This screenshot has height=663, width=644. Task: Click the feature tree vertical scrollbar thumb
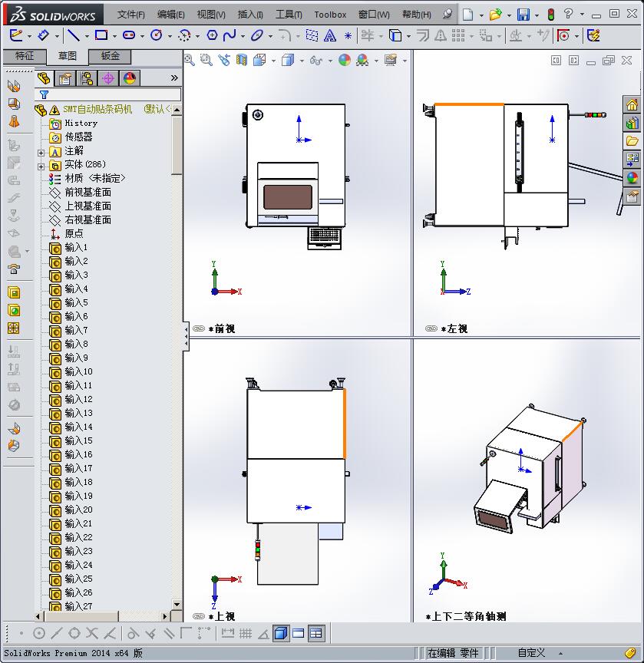point(177,146)
